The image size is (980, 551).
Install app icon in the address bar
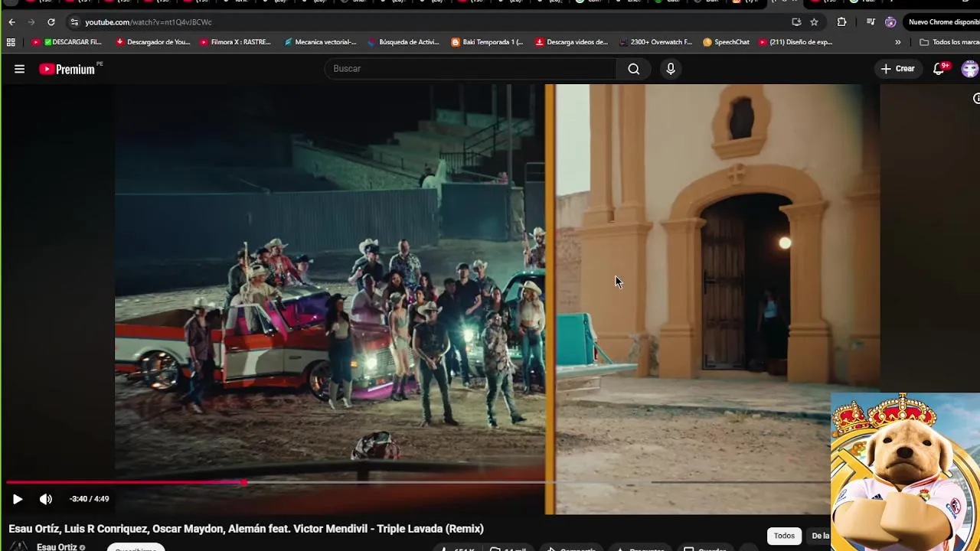pyautogui.click(x=796, y=22)
